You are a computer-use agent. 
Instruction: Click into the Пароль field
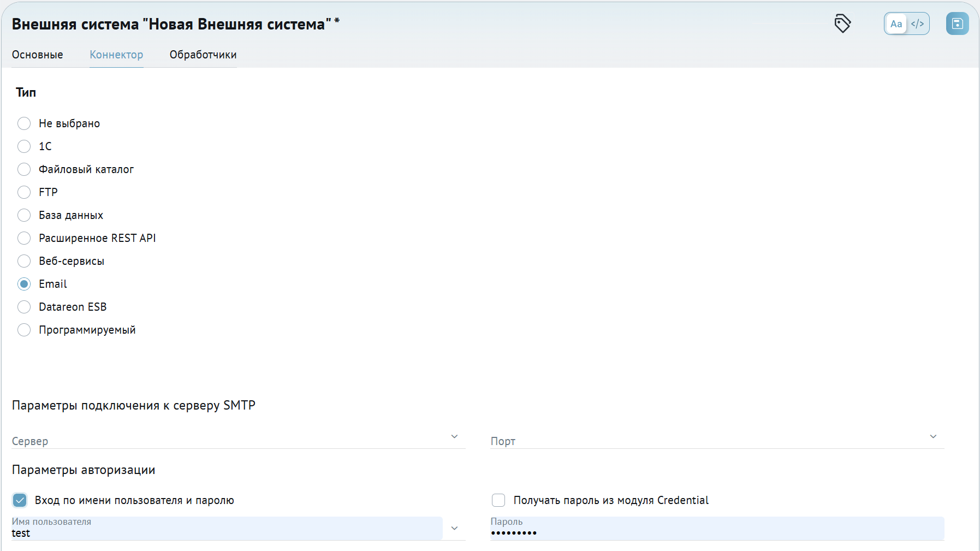(x=717, y=528)
